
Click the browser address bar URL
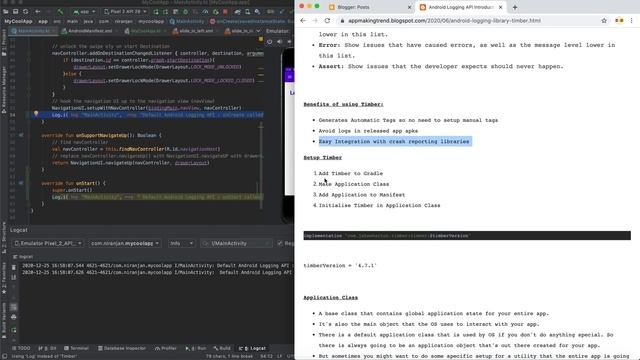tap(444, 20)
